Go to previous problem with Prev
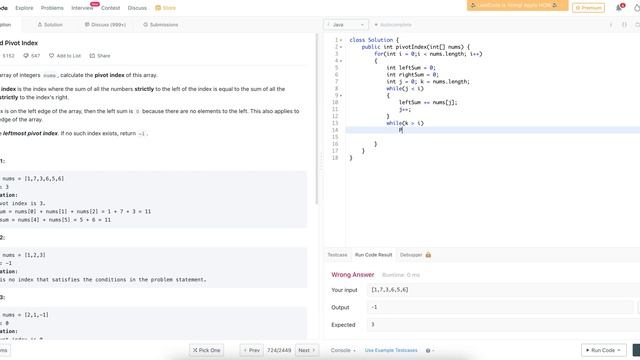 click(x=251, y=350)
